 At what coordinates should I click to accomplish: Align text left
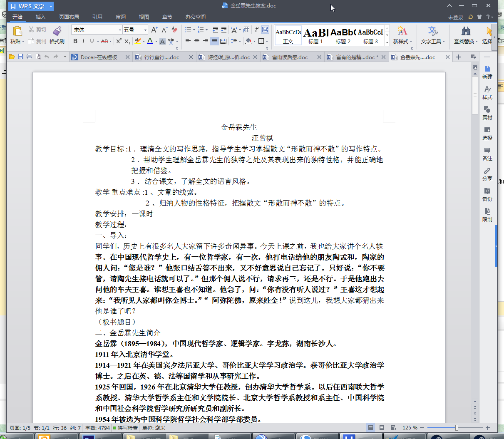pyautogui.click(x=188, y=41)
